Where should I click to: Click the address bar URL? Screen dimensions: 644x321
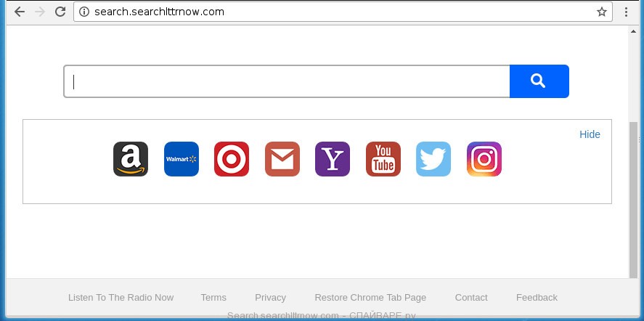pyautogui.click(x=159, y=12)
